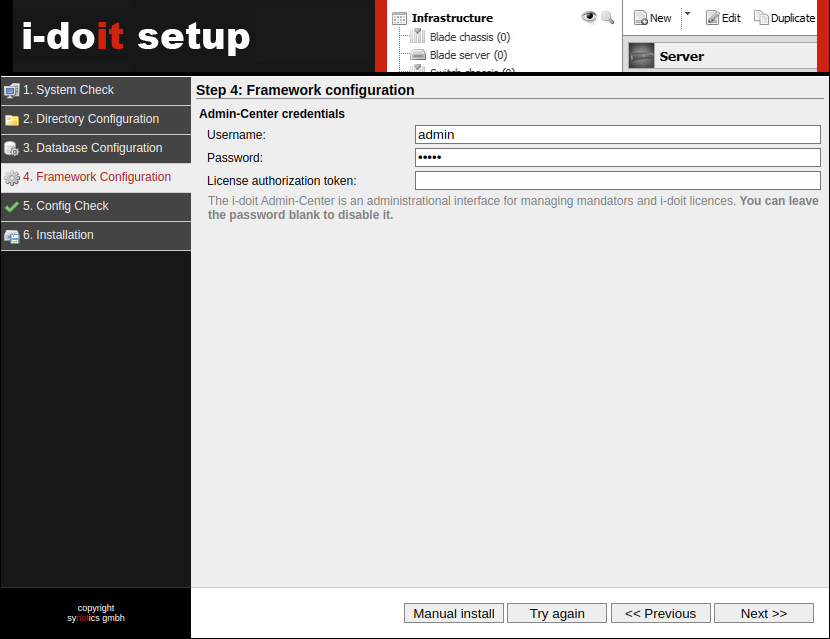Viewport: 830px width, 639px height.
Task: Focus the License authorization token field
Action: pos(617,181)
